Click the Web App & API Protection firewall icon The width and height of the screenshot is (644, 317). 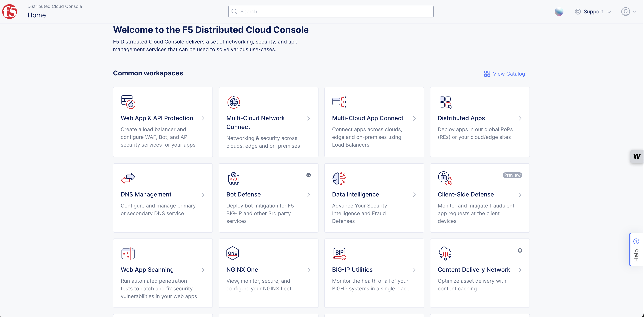(x=128, y=102)
